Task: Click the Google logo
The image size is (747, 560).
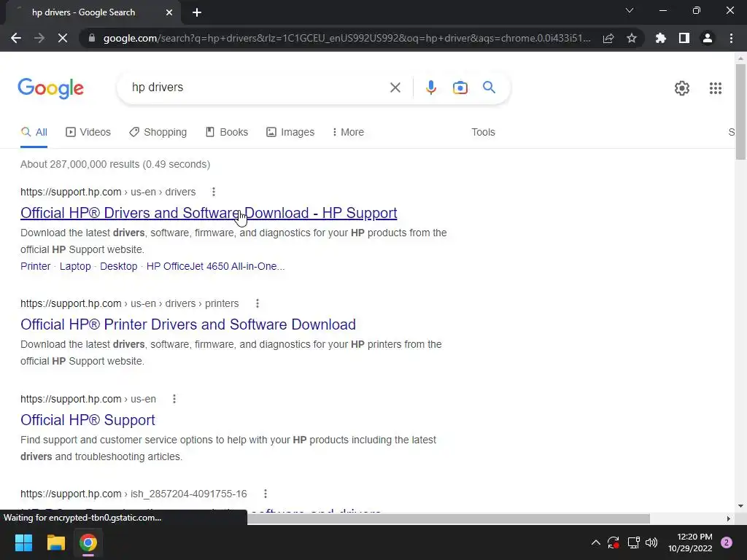Action: click(x=50, y=88)
